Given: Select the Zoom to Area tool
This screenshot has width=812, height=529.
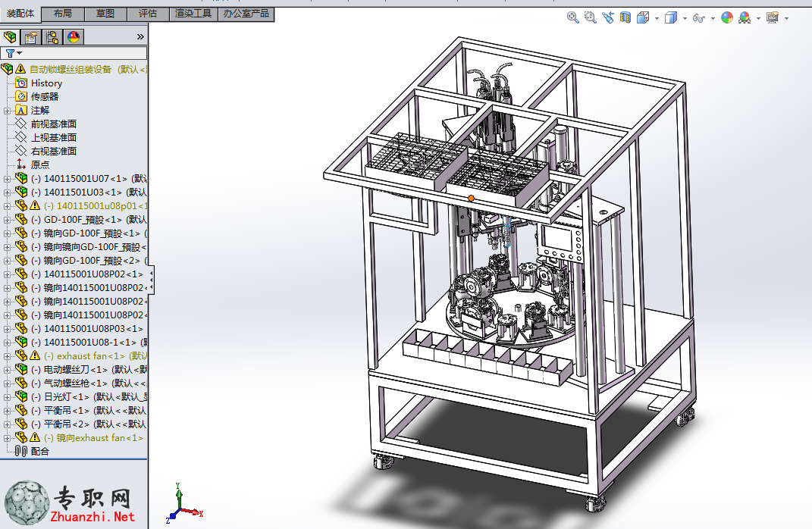Looking at the screenshot, I should coord(591,17).
